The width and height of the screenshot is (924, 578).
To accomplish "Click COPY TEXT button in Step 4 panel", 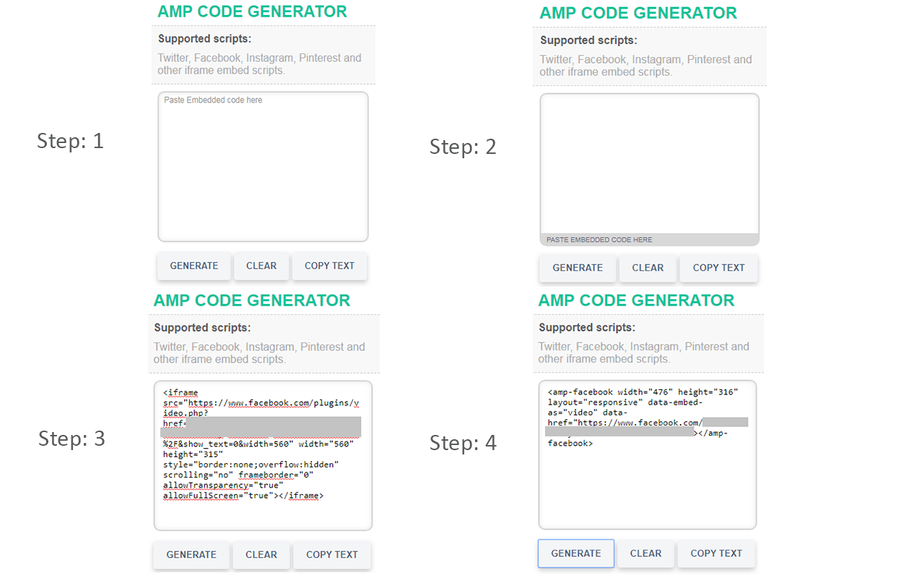I will tap(715, 553).
